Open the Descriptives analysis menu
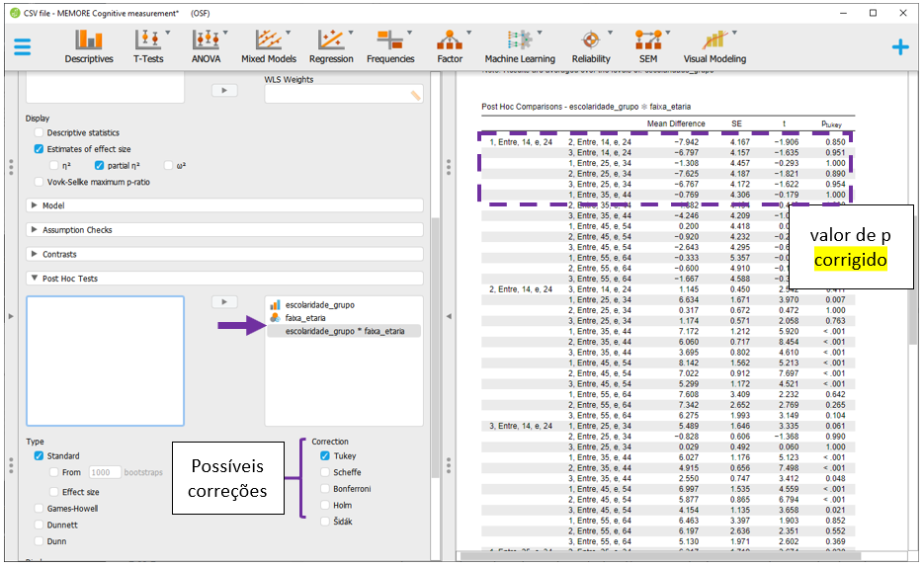Viewport: 924px width, 567px height. (89, 45)
